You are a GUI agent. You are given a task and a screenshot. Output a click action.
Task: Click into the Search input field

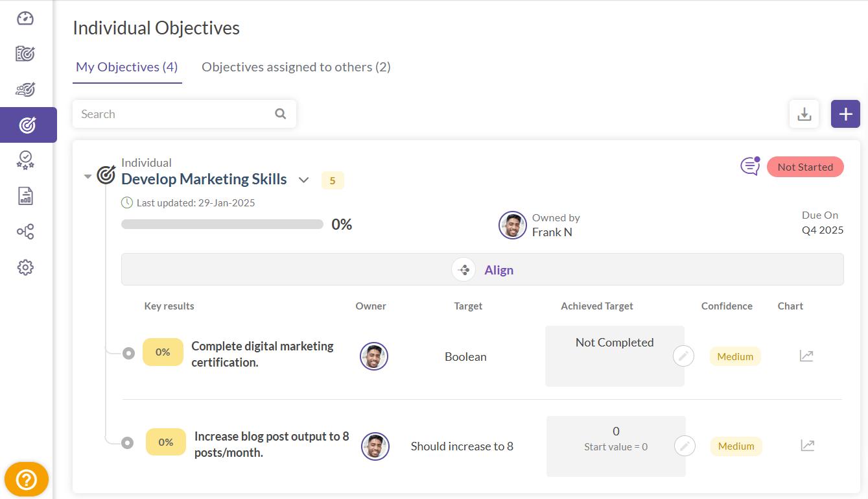pos(175,114)
